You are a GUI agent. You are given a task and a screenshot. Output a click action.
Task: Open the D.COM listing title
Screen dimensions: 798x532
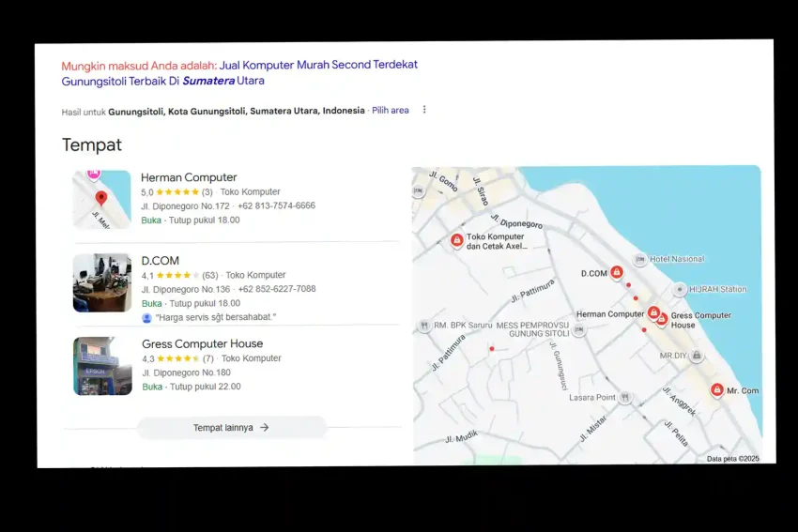click(x=161, y=261)
